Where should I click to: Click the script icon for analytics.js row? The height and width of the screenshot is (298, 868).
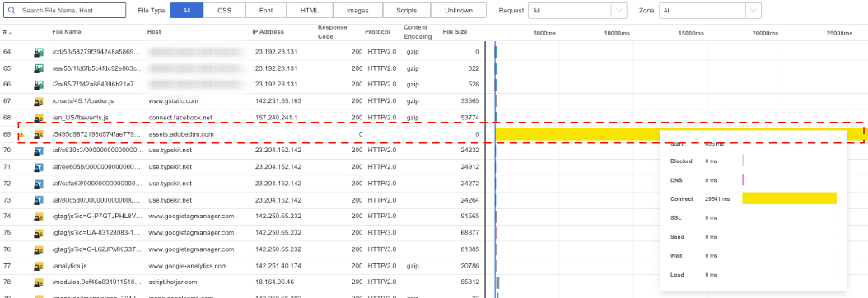(x=39, y=267)
